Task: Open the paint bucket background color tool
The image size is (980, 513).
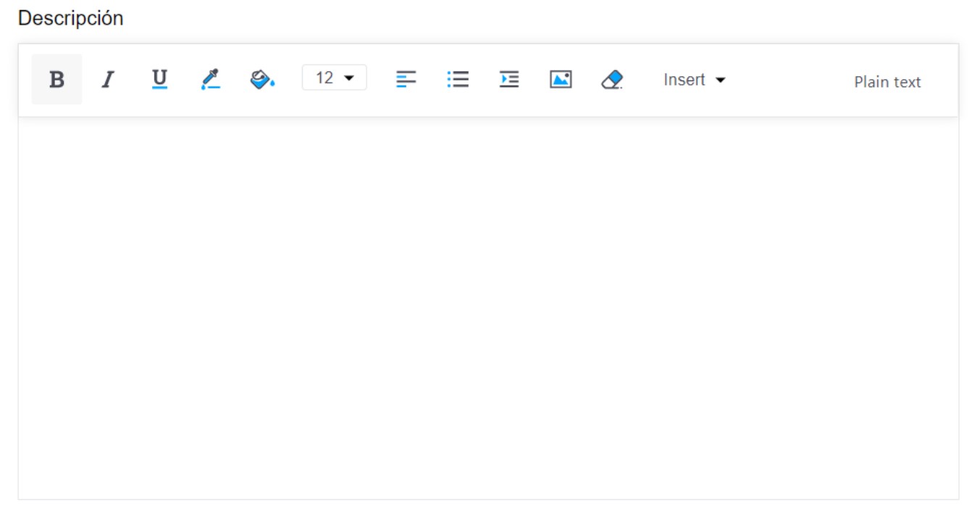Action: point(262,79)
